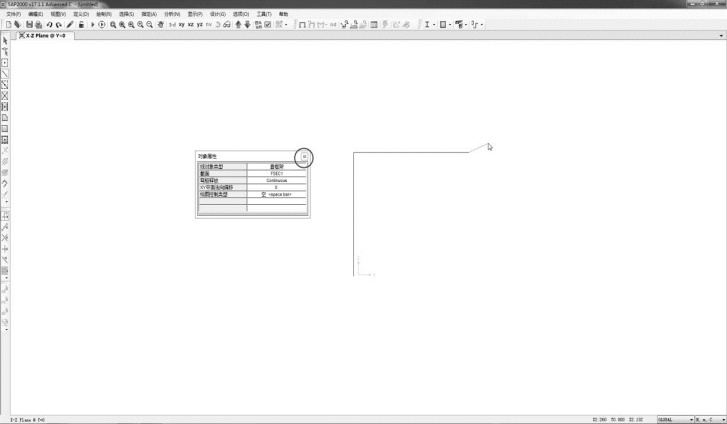Select the pointer selection tool in left toolbar
Viewport: 727px width, 424px height.
[5, 41]
